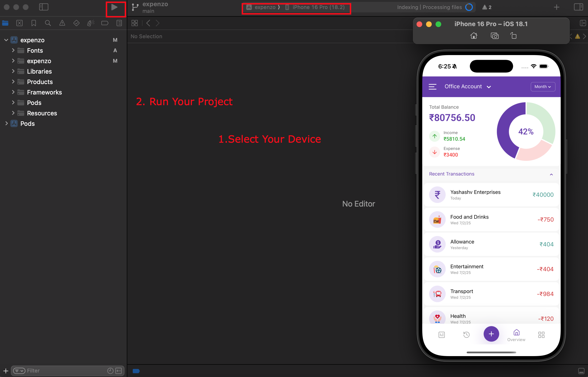Open the Transport transaction
Screen dimensions: 588x377
(x=491, y=294)
